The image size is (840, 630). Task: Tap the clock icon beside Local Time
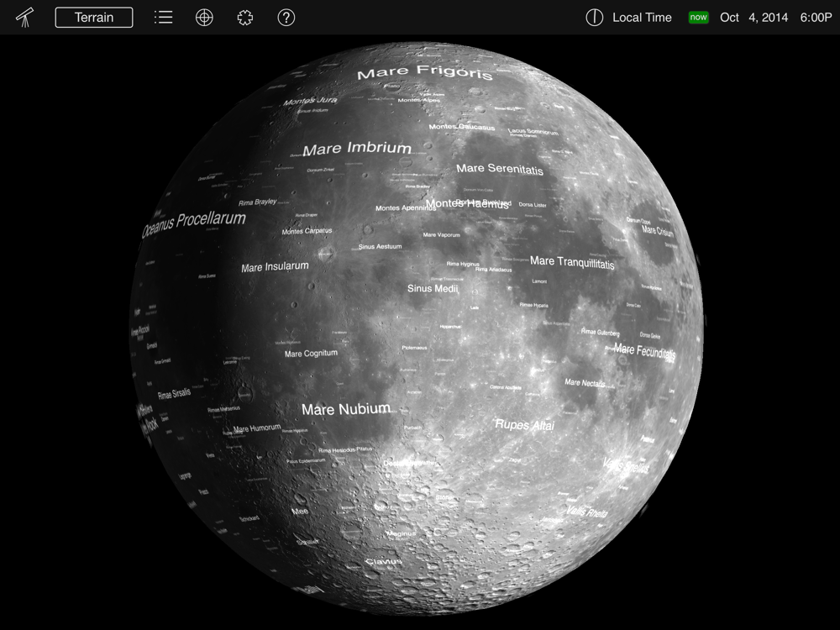click(x=594, y=17)
